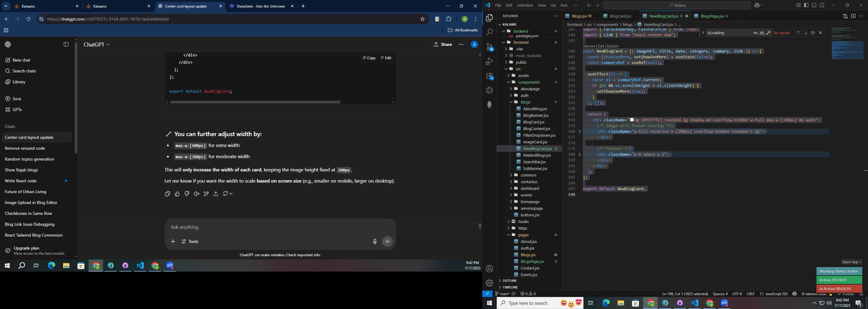Open the Chrome extensions puzzle icon

click(448, 19)
